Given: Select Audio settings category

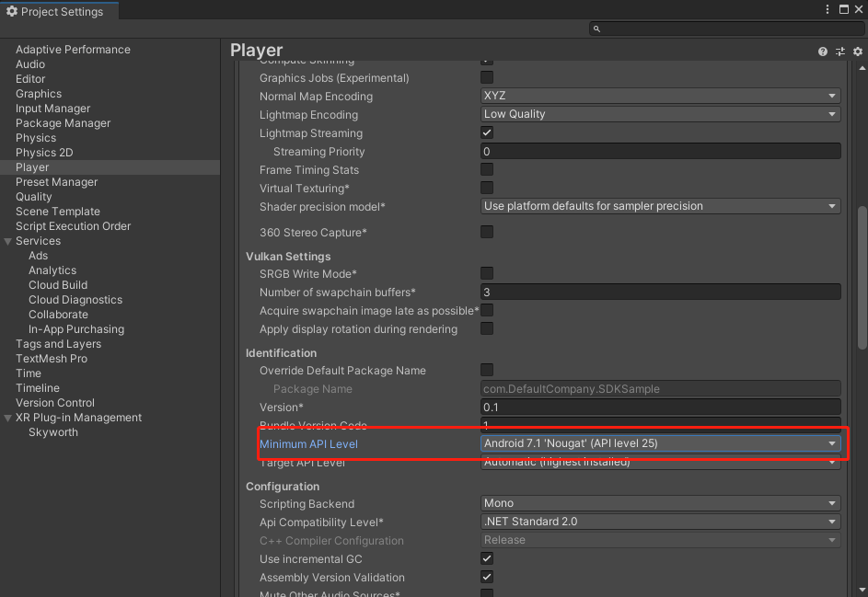Looking at the screenshot, I should 30,64.
